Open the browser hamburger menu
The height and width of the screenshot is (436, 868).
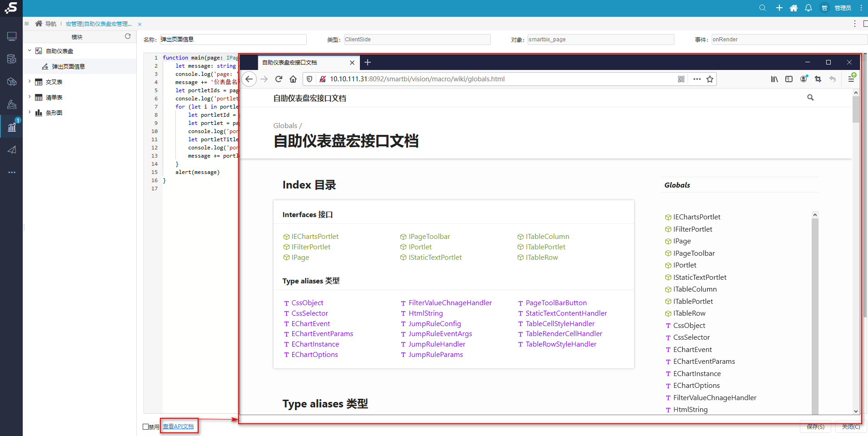point(851,79)
